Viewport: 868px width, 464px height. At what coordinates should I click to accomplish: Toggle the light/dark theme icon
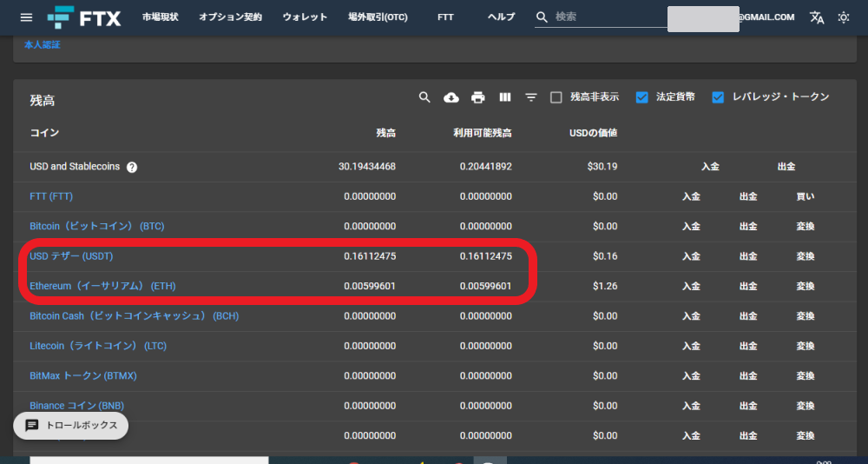point(843,17)
